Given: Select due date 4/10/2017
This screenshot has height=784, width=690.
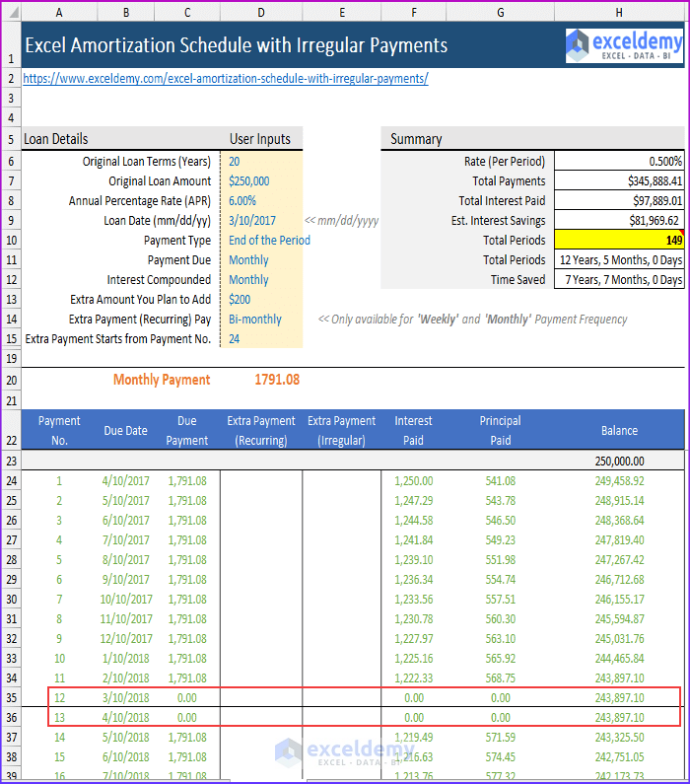Looking at the screenshot, I should click(125, 481).
